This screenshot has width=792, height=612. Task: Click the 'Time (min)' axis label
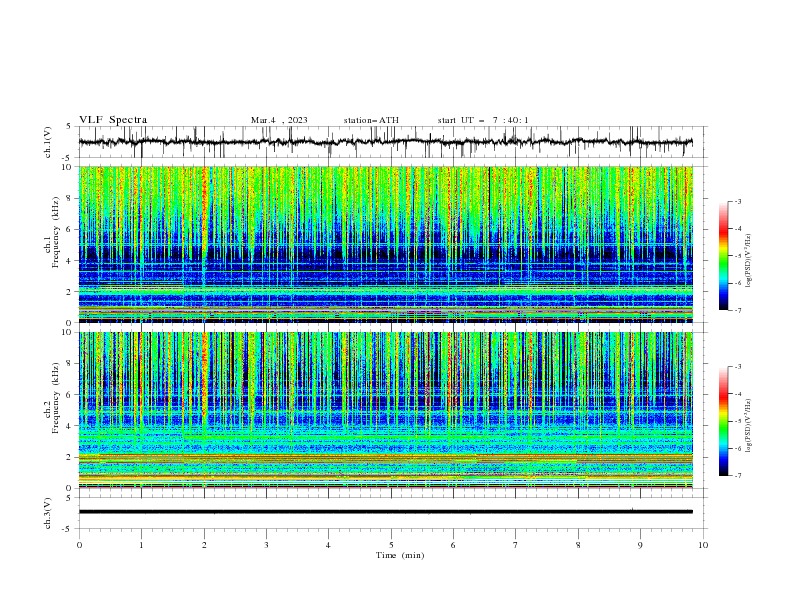(400, 555)
